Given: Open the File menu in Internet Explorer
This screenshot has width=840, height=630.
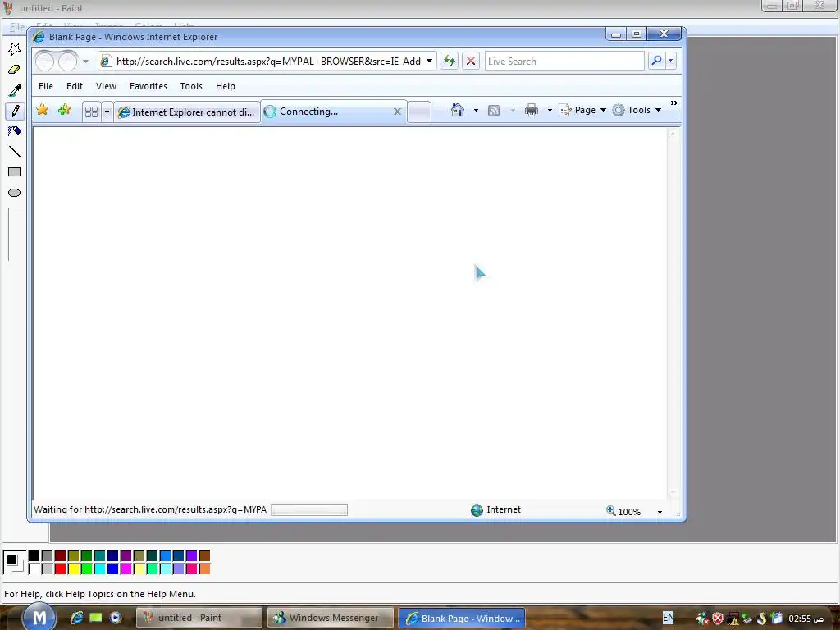Looking at the screenshot, I should click(46, 86).
